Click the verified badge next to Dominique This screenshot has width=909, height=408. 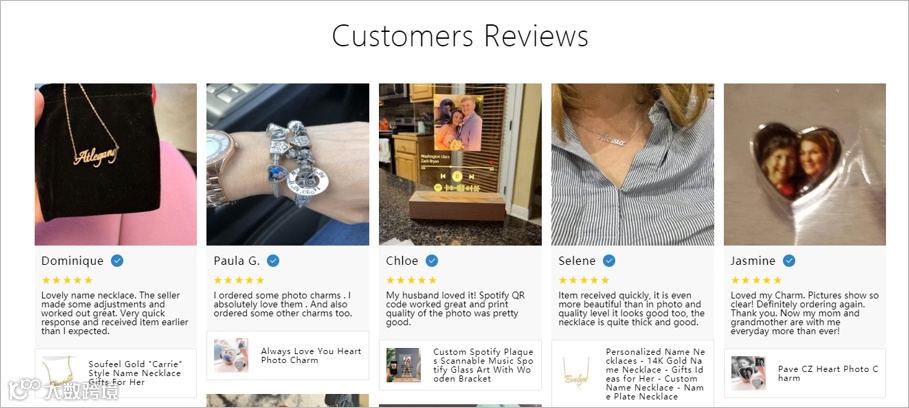point(117,261)
